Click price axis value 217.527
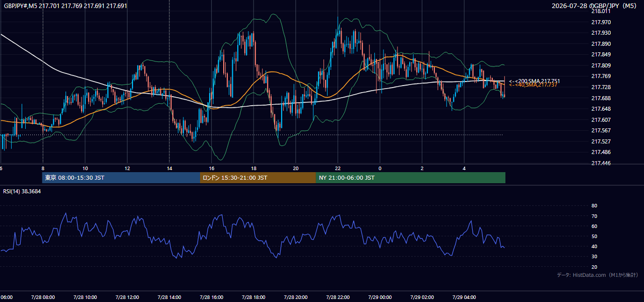This screenshot has width=644, height=302. 601,141
